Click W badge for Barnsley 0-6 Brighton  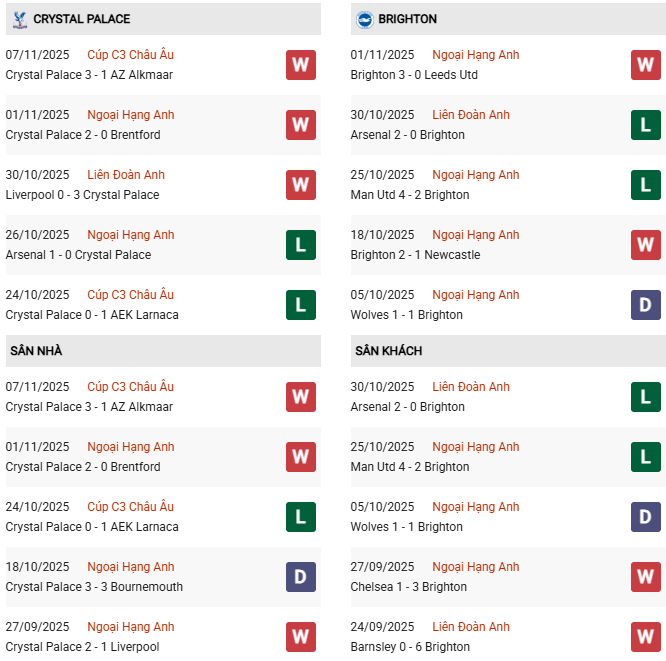point(646,637)
